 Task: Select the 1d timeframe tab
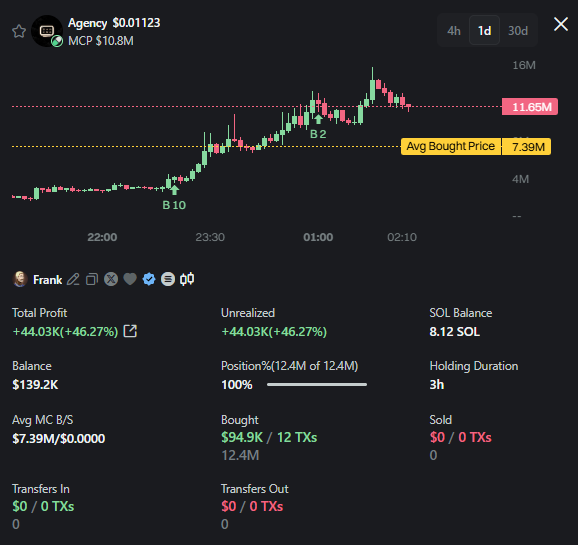(x=484, y=31)
